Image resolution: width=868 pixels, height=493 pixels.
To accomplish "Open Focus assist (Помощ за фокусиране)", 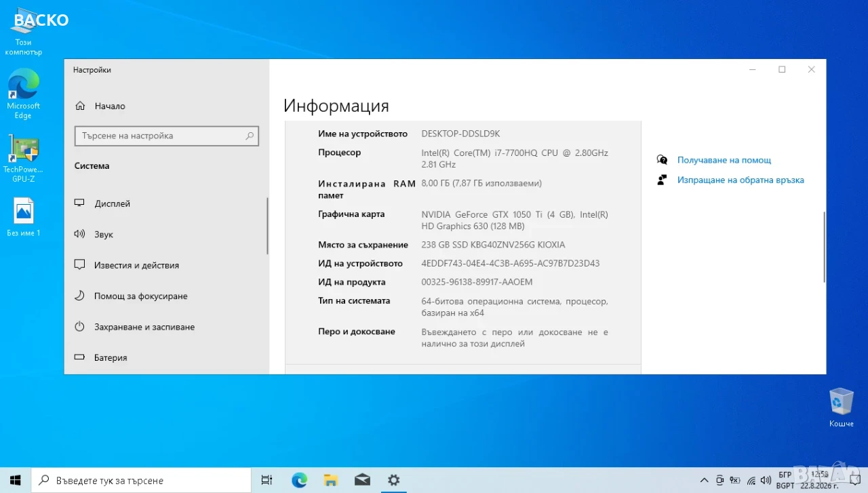I will pos(131,296).
